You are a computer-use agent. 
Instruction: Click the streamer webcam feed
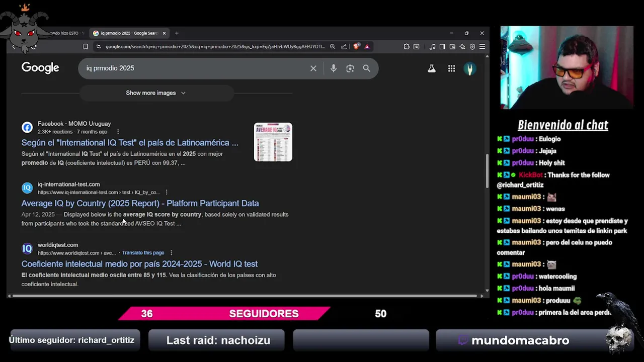point(567,67)
